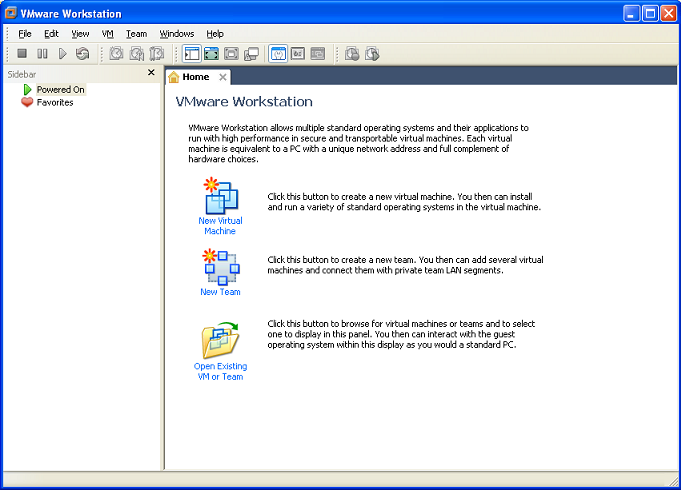This screenshot has width=681, height=490.
Task: Click the Replay recording icon
Action: click(x=372, y=54)
